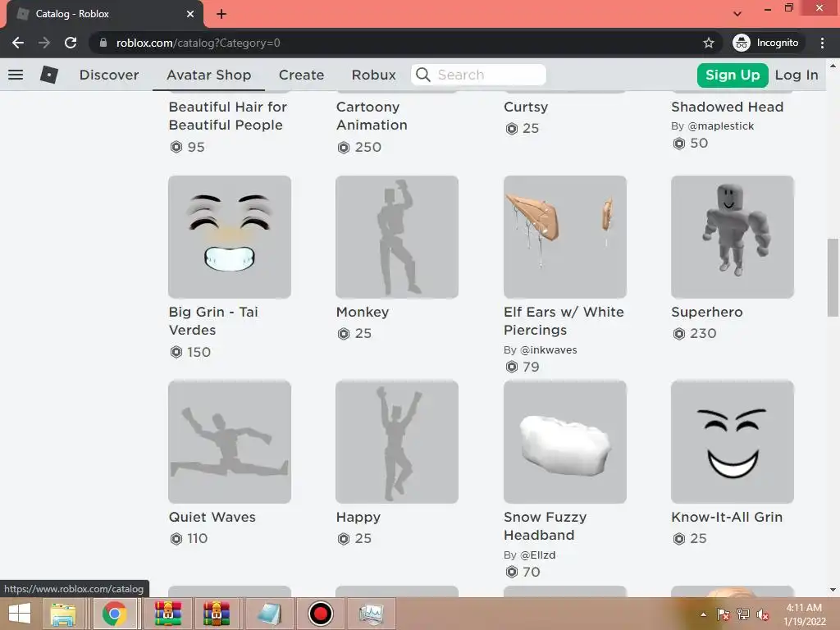Select the Avatar Shop tab
The width and height of the screenshot is (840, 630).
pyautogui.click(x=209, y=75)
